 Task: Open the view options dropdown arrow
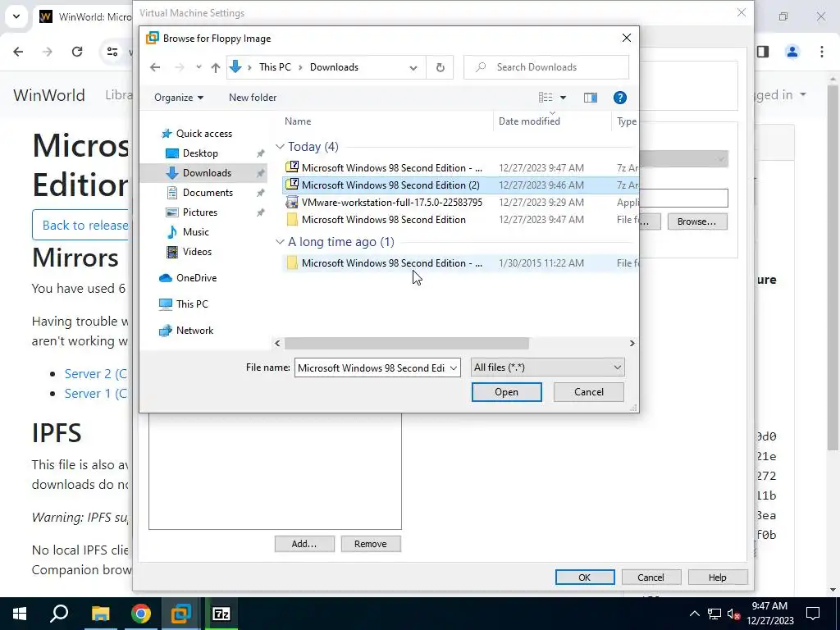click(563, 98)
